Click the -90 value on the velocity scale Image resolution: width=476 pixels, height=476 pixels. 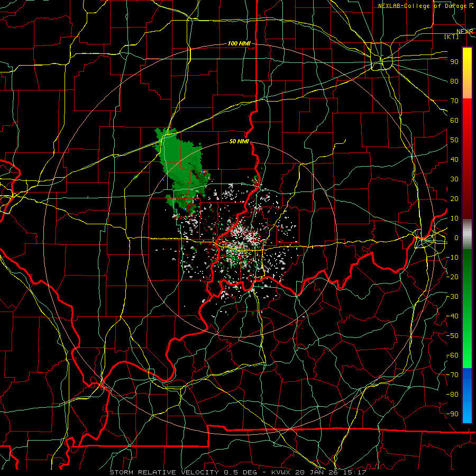453,414
